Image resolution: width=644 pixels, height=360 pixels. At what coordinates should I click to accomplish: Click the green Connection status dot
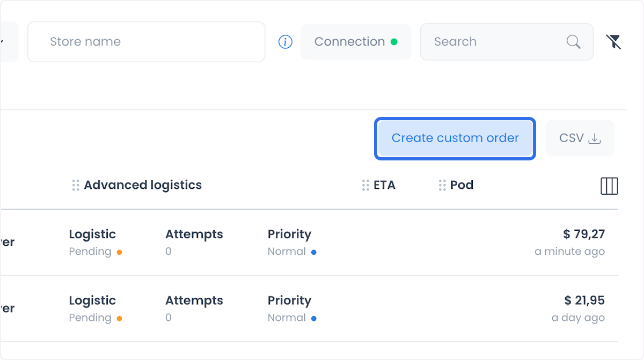pyautogui.click(x=394, y=42)
